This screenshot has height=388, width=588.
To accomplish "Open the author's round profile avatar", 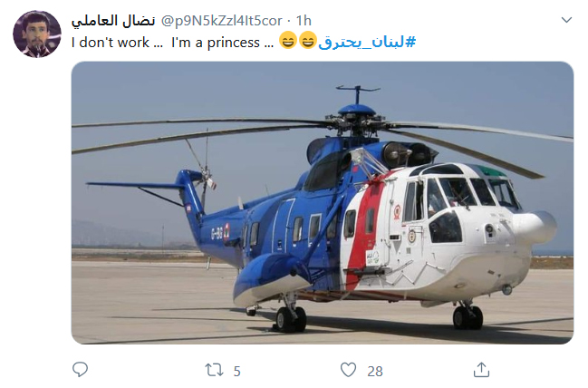I will pos(37,34).
